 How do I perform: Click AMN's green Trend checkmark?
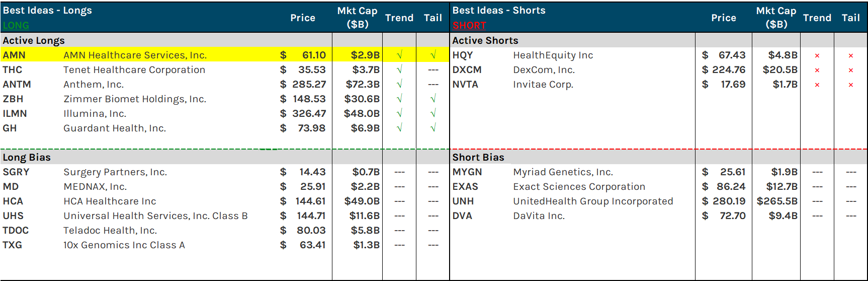coord(399,55)
